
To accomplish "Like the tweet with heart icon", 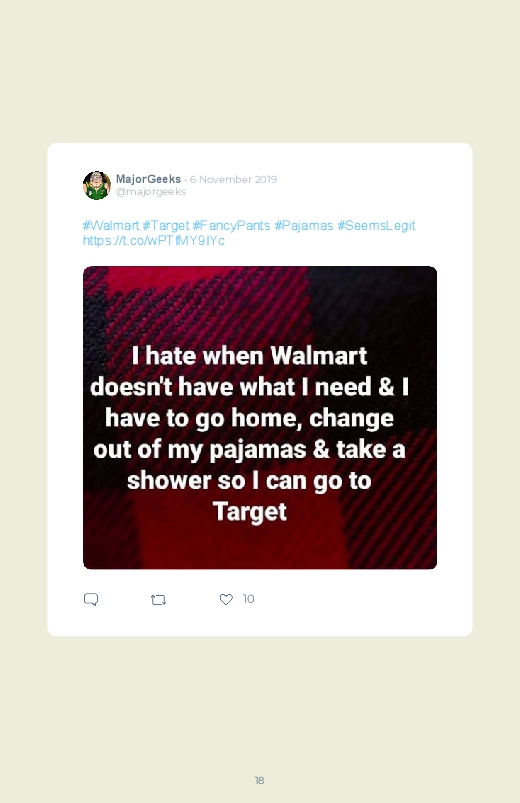I will [226, 599].
